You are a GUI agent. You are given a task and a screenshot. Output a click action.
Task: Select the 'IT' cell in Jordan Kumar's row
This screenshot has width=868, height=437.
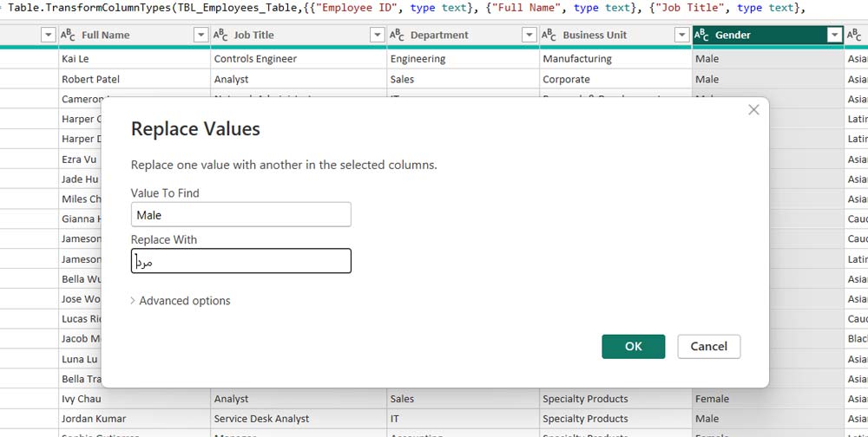click(464, 419)
